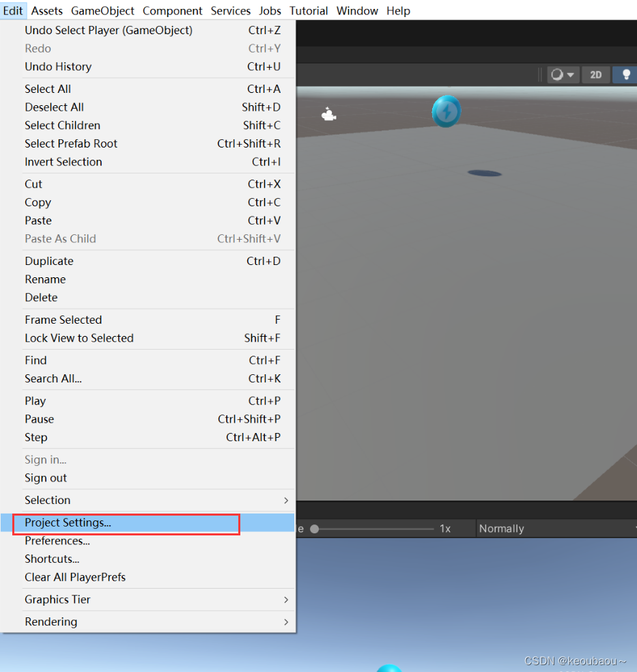Click Clear All PlayerPrefs
Image resolution: width=637 pixels, height=672 pixels.
75,576
